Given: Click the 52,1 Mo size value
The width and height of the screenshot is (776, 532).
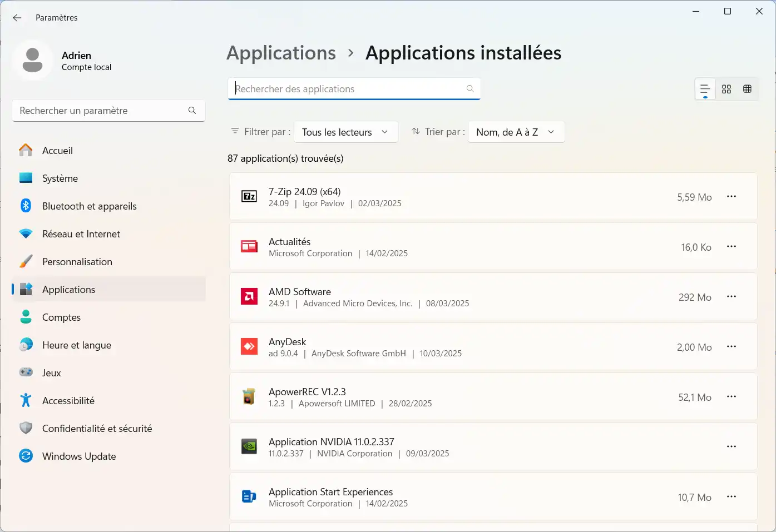Looking at the screenshot, I should 695,397.
